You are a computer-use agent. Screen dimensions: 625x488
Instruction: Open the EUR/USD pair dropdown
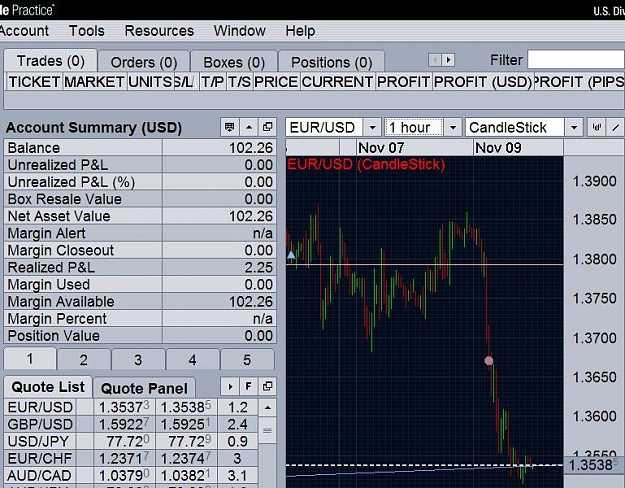point(372,128)
